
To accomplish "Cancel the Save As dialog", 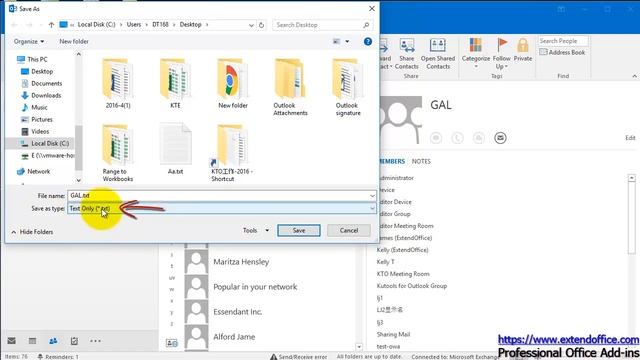I will (349, 231).
